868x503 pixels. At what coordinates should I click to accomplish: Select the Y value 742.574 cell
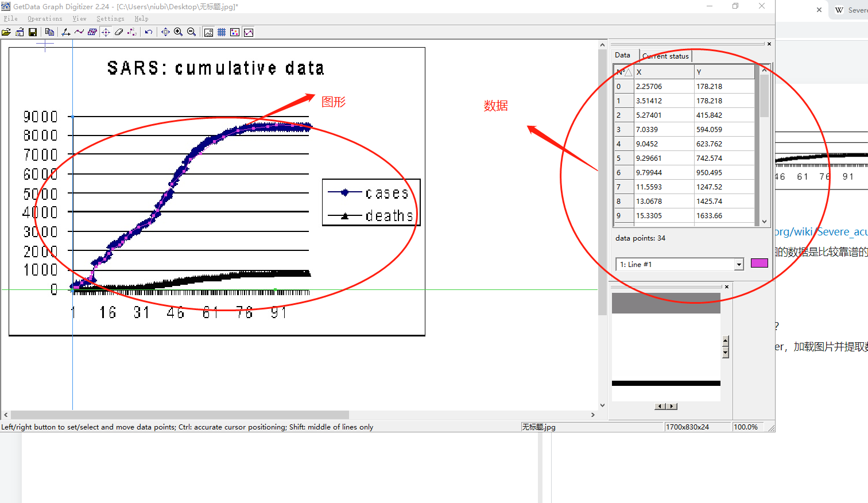[x=724, y=158]
